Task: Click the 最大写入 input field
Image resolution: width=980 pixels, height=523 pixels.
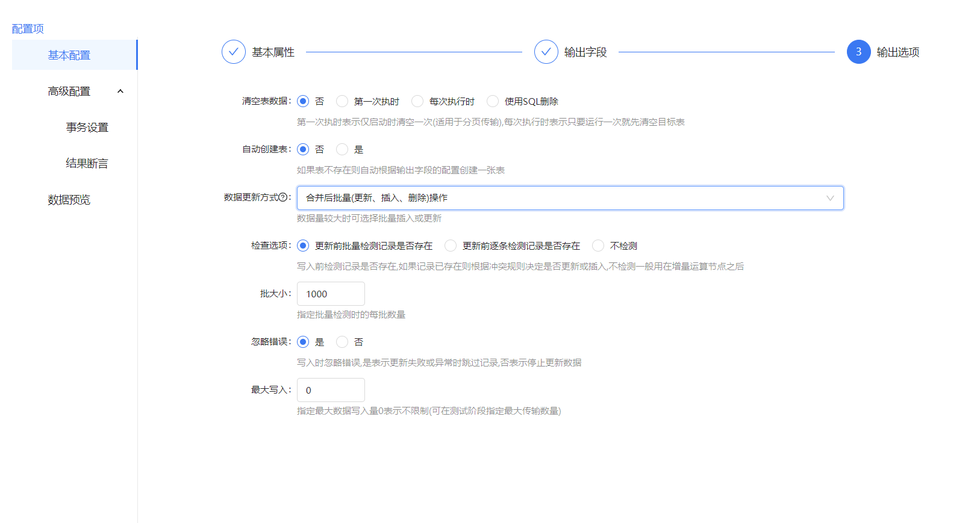Action: pyautogui.click(x=331, y=390)
